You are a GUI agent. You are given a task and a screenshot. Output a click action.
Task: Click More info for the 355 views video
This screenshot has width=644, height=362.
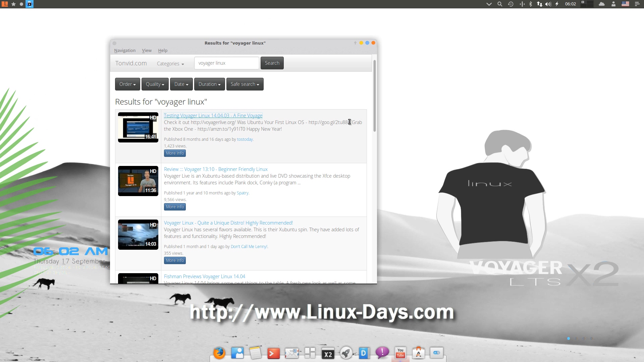pos(175,260)
